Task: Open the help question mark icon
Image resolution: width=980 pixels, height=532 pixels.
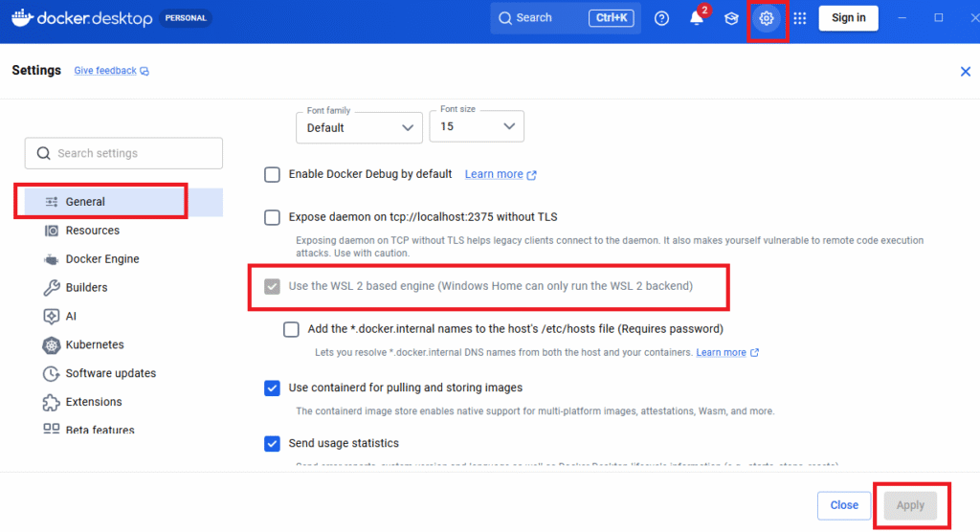Action: (x=661, y=18)
